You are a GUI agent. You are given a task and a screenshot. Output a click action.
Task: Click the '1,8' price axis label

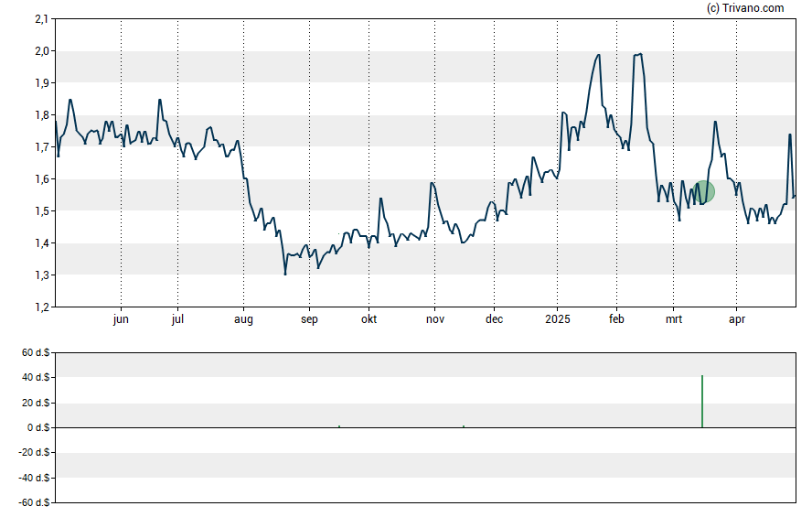click(42, 115)
